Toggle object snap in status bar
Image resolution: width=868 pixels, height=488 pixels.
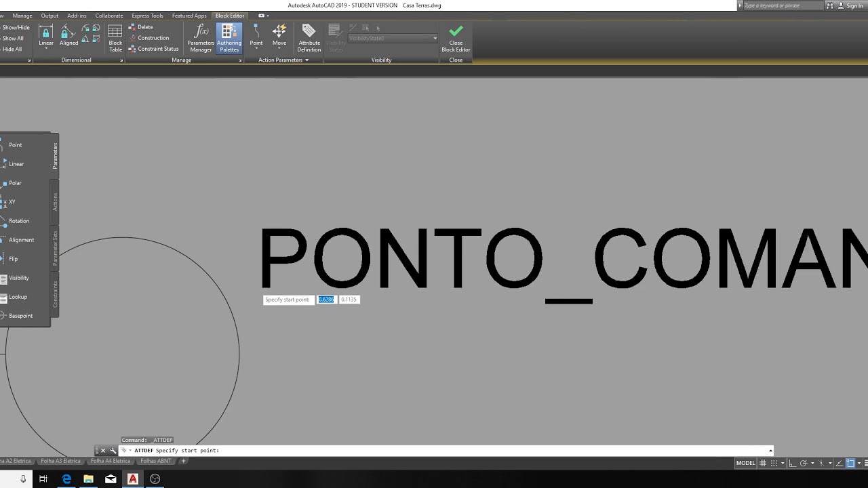tap(850, 464)
